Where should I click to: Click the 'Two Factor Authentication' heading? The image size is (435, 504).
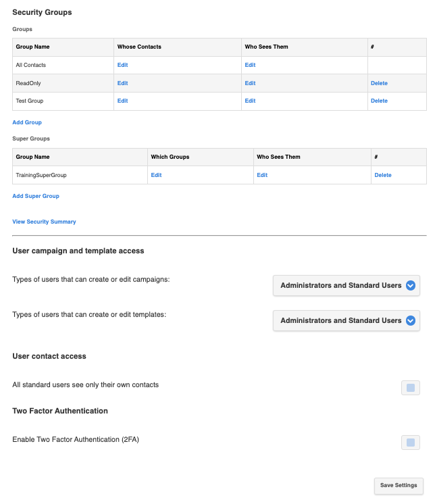pos(60,411)
